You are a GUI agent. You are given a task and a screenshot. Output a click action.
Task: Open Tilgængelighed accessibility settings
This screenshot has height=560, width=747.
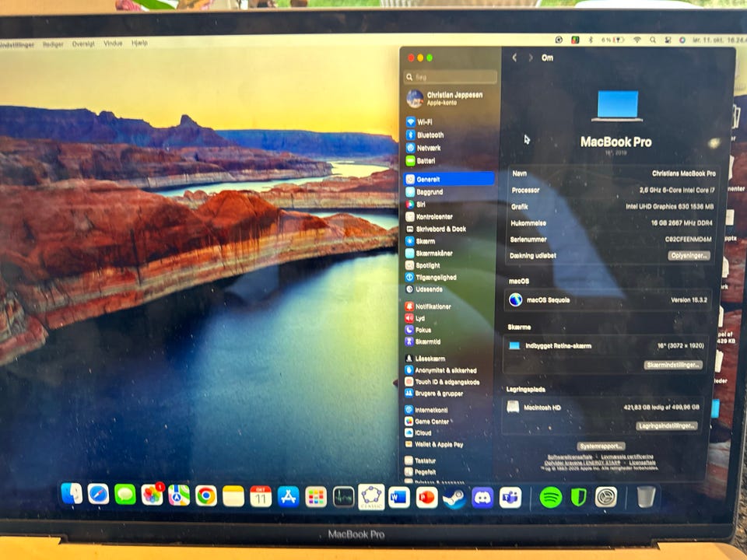(430, 277)
